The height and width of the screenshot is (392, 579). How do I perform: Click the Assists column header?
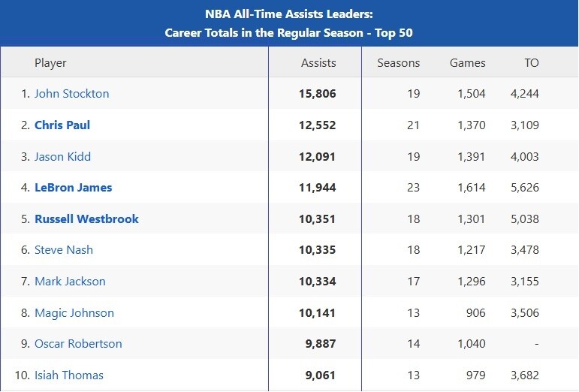318,63
